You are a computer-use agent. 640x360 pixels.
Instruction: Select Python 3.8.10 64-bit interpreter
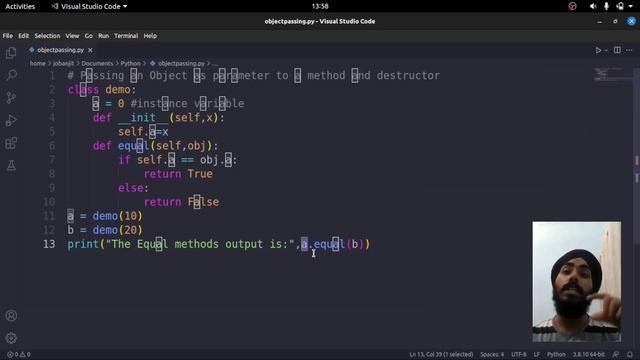pyautogui.click(x=588, y=354)
